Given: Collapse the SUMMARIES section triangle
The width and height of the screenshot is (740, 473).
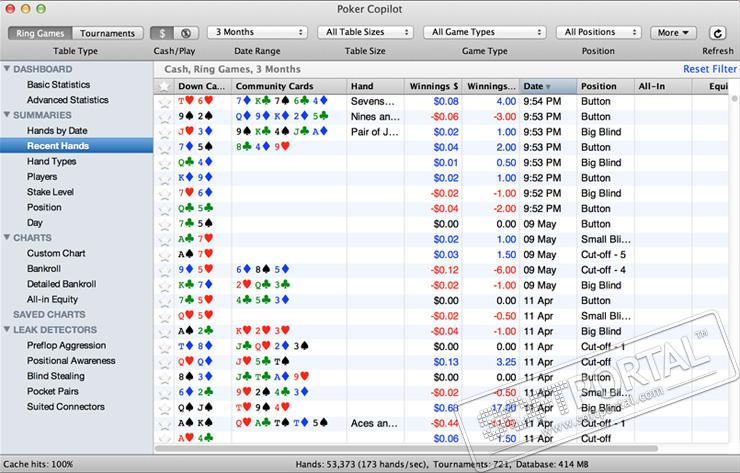Looking at the screenshot, I should (7, 115).
